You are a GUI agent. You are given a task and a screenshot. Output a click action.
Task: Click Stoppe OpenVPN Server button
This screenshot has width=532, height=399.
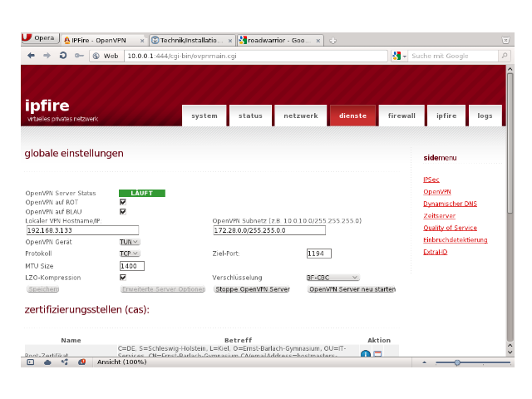(x=253, y=289)
